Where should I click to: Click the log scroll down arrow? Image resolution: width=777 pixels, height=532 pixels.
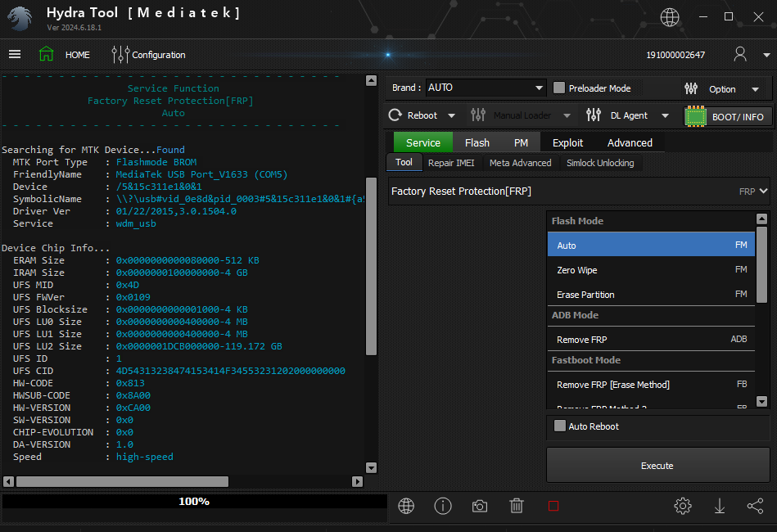pyautogui.click(x=371, y=467)
